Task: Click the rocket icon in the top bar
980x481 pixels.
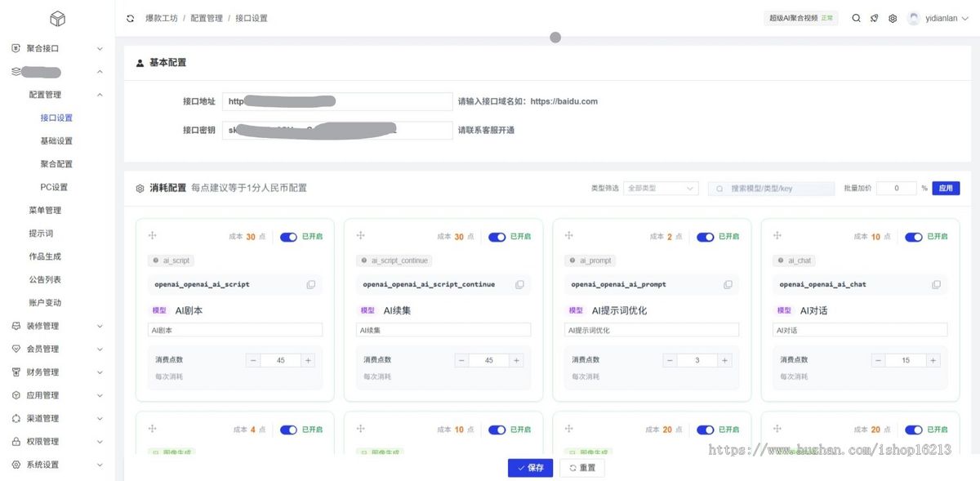Action: pyautogui.click(x=874, y=18)
